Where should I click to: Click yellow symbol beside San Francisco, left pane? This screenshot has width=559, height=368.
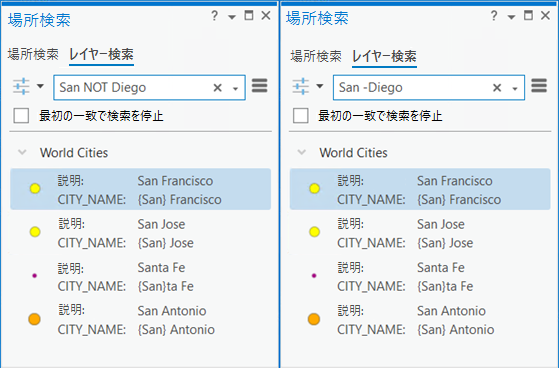[35, 188]
